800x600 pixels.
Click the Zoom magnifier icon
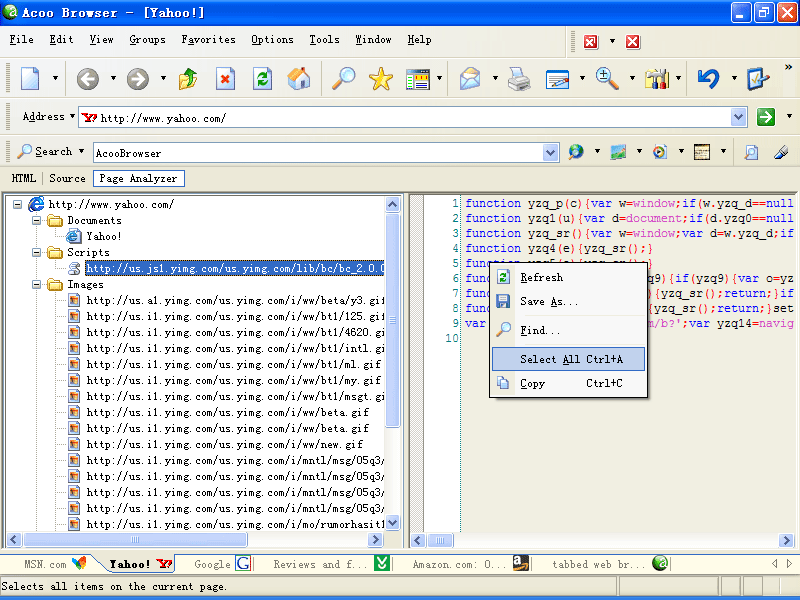pyautogui.click(x=607, y=79)
